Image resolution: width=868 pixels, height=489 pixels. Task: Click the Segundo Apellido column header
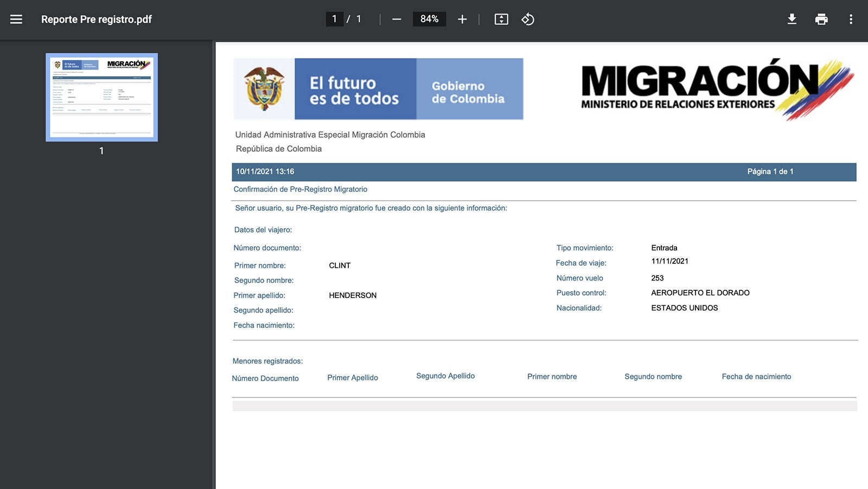[445, 376]
